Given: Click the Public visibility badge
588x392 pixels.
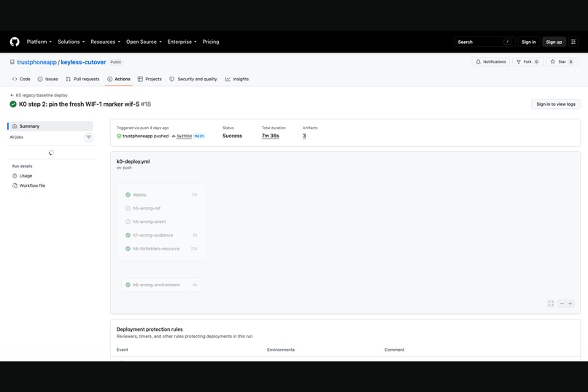Looking at the screenshot, I should [x=116, y=62].
